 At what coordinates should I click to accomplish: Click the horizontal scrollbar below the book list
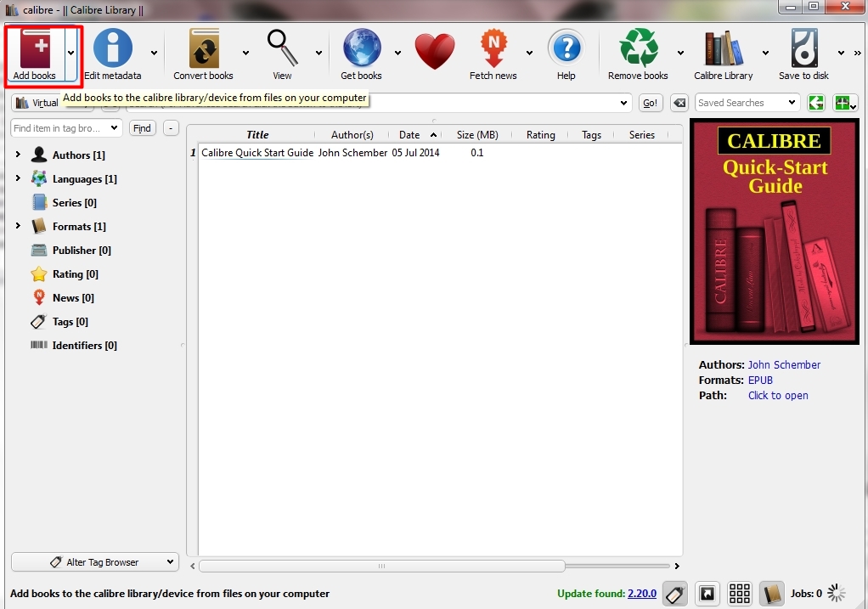381,566
